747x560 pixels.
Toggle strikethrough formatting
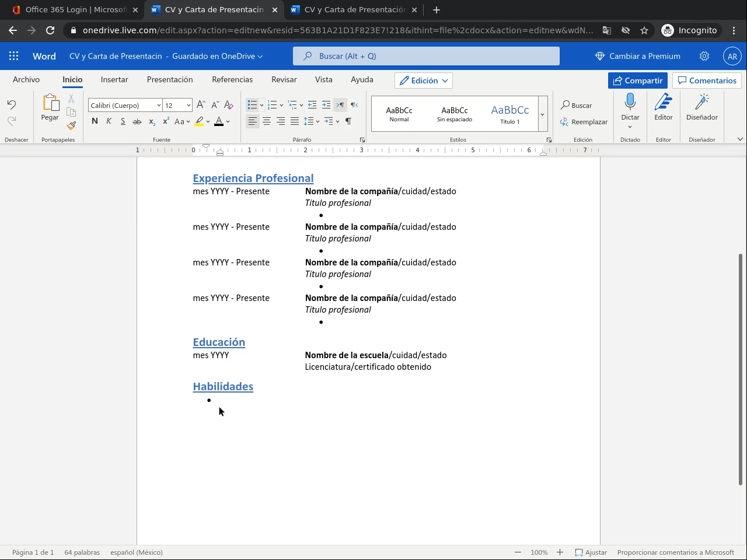[137, 121]
